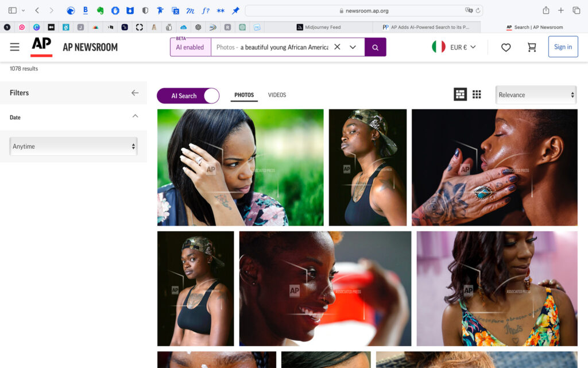Image resolution: width=588 pixels, height=368 pixels.
Task: Select the VIDEOS tab
Action: (x=277, y=95)
